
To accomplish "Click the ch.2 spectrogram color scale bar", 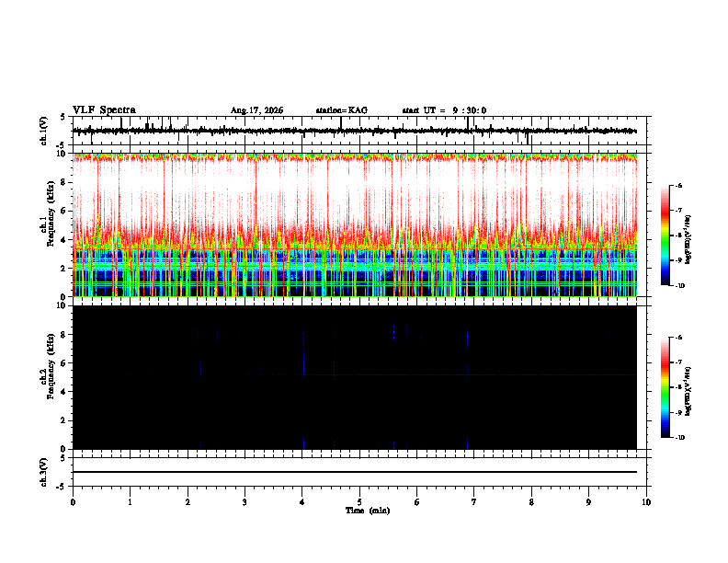I will (665, 387).
